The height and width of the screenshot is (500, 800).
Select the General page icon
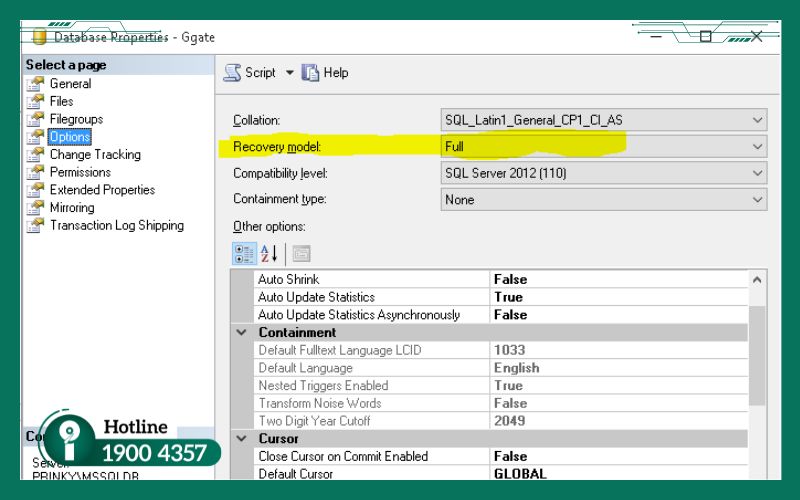36,84
